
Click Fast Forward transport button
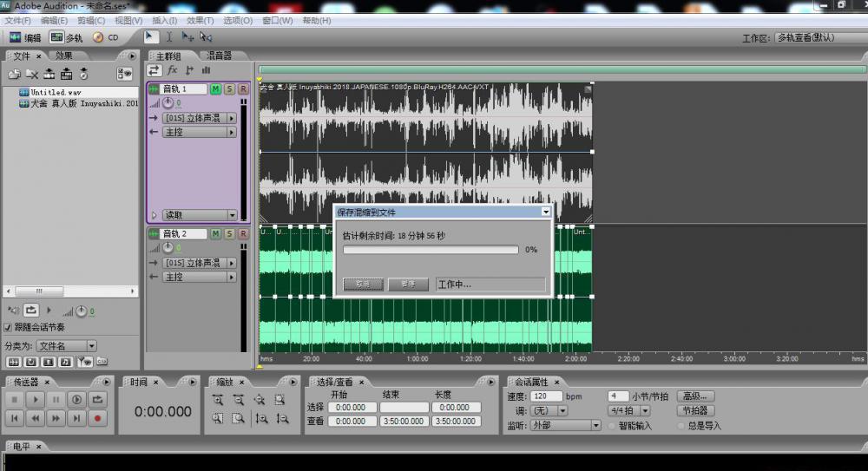[x=56, y=418]
